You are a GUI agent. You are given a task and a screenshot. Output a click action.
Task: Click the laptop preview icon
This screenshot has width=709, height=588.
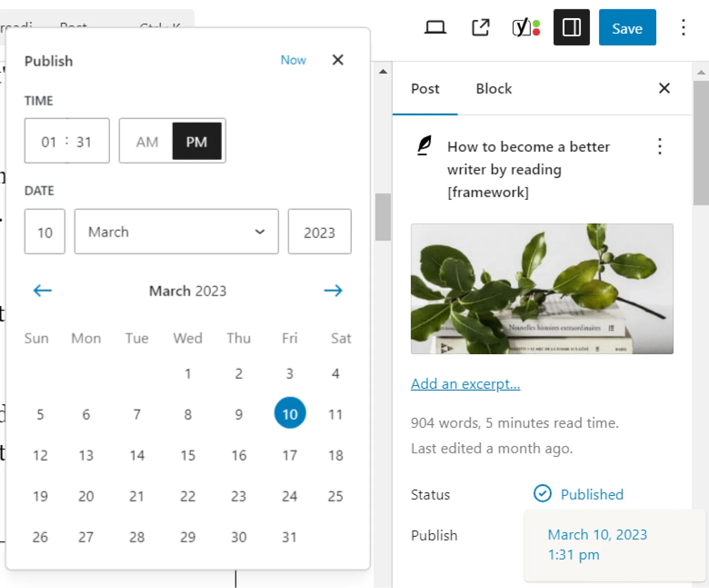tap(435, 27)
